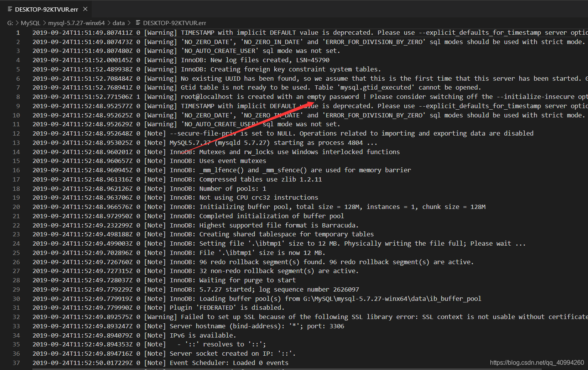The image size is (588, 370).
Task: Click line number 29 in the gutter
Action: 16,290
